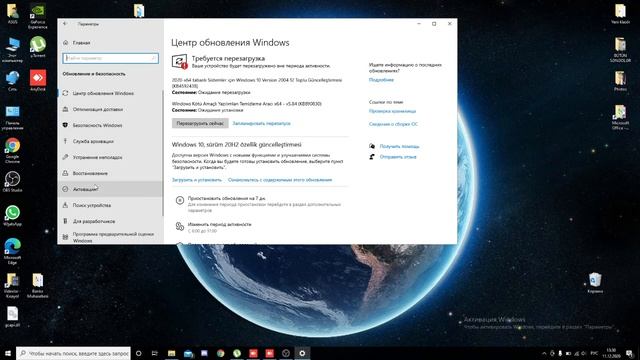Open Cortana circle on the taskbar
This screenshot has height=360, width=640.
tap(138, 353)
